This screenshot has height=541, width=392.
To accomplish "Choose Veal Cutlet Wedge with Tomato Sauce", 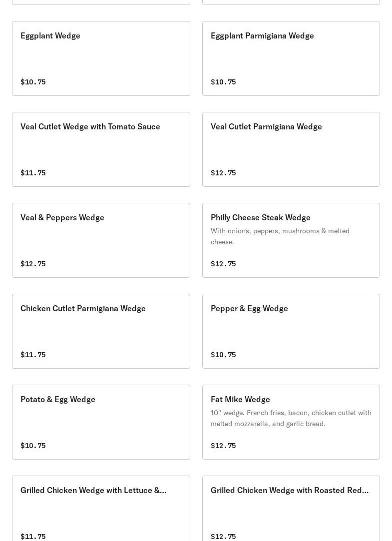I will click(x=101, y=149).
